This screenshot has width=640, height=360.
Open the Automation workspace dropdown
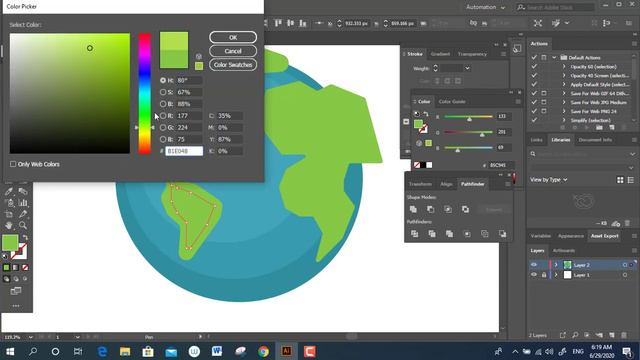[486, 7]
